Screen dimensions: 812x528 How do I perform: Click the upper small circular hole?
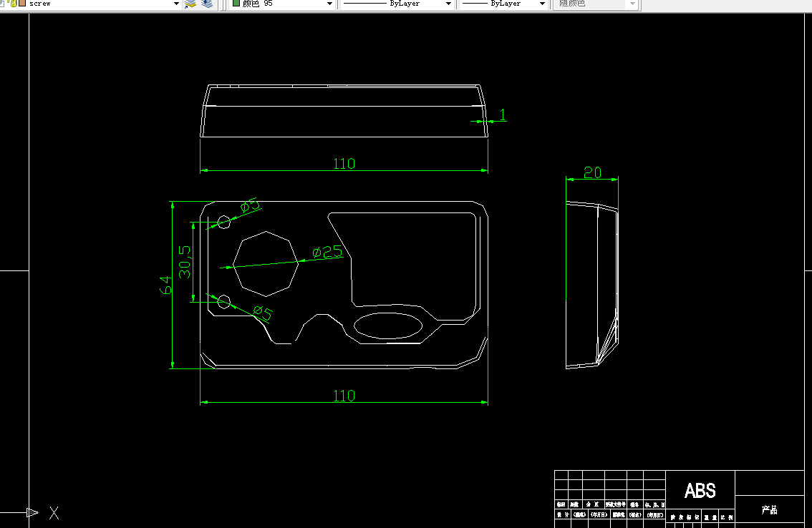pyautogui.click(x=223, y=222)
